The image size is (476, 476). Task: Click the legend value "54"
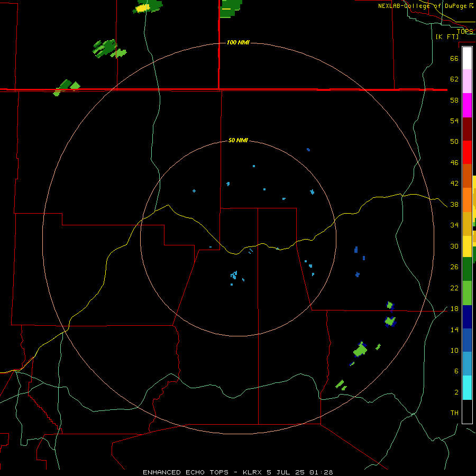[454, 121]
